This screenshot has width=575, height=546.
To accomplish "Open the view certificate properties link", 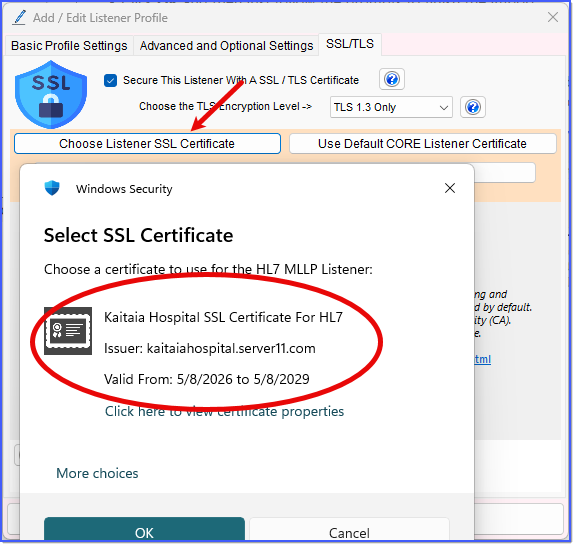I will (224, 411).
